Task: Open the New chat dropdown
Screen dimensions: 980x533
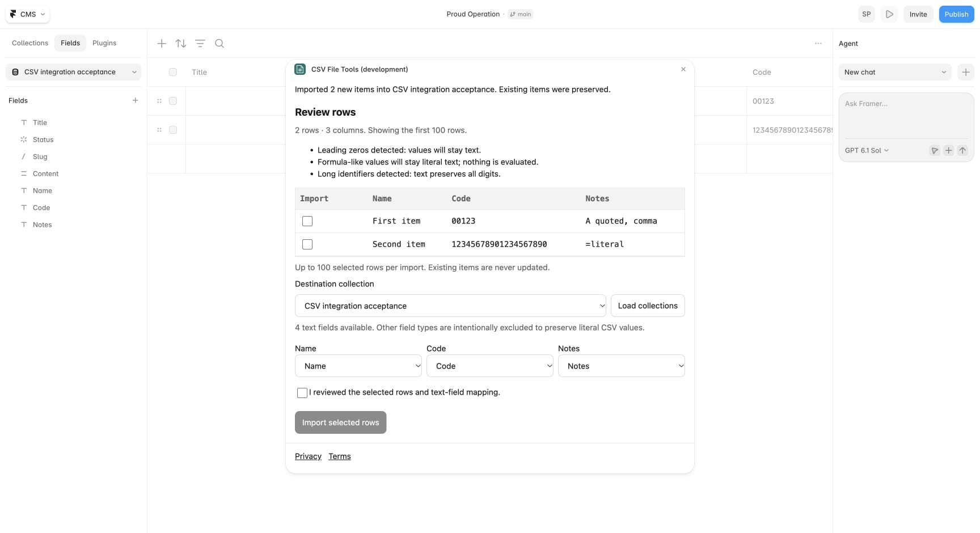Action: [x=895, y=72]
